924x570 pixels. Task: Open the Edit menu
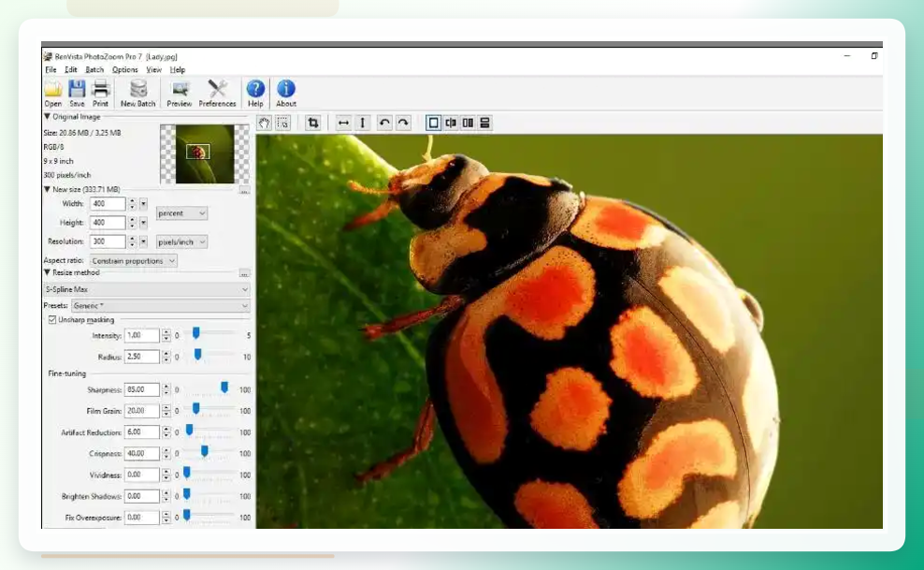[71, 69]
